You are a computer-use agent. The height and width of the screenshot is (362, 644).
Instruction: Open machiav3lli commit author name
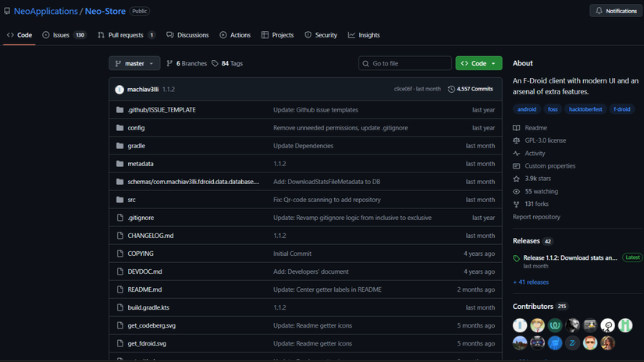[143, 89]
